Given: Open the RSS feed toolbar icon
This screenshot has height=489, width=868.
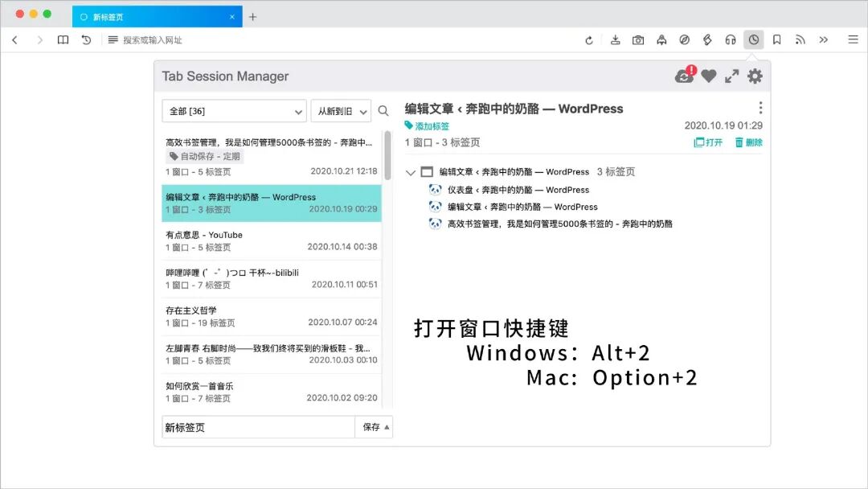Looking at the screenshot, I should (x=800, y=40).
